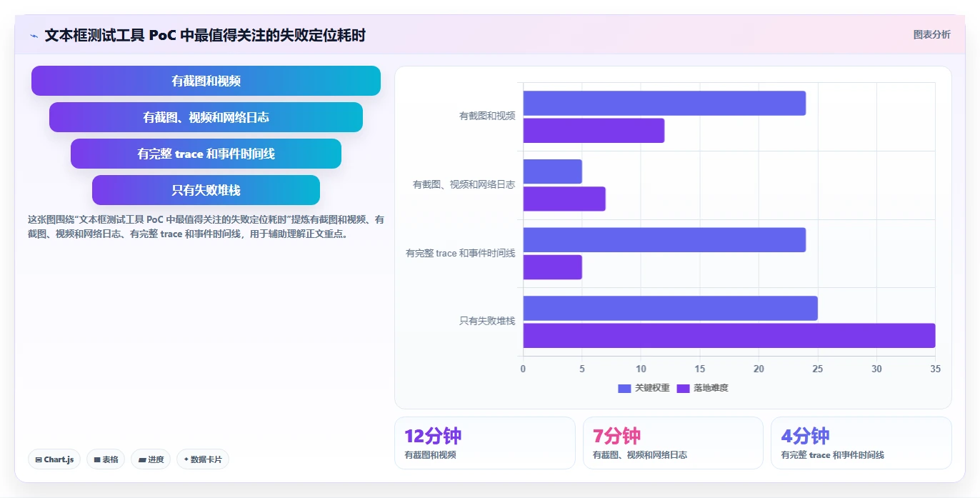Click the lightning icon beside the header title
980x498 pixels.
[34, 36]
